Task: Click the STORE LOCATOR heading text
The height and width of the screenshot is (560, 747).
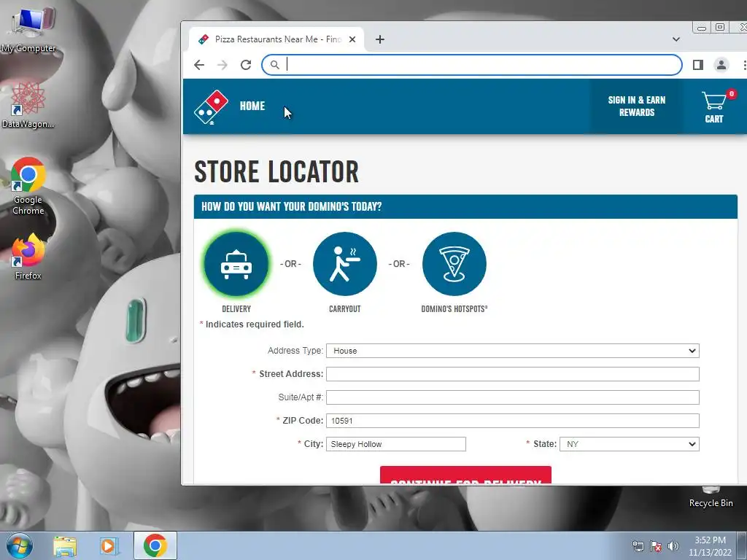Action: tap(276, 172)
